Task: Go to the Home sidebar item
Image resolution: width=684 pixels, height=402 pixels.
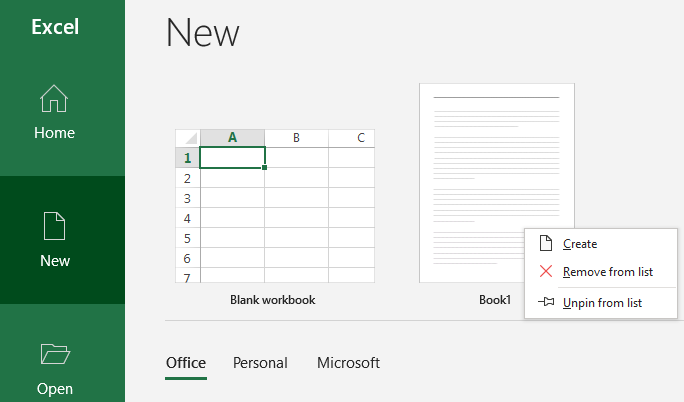Action: [x=55, y=112]
